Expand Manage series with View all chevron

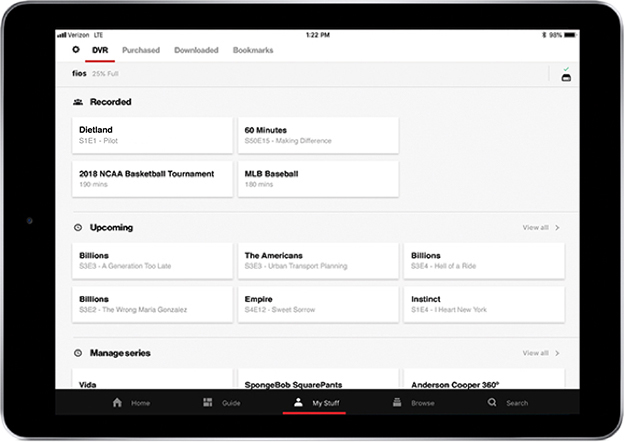(x=557, y=354)
